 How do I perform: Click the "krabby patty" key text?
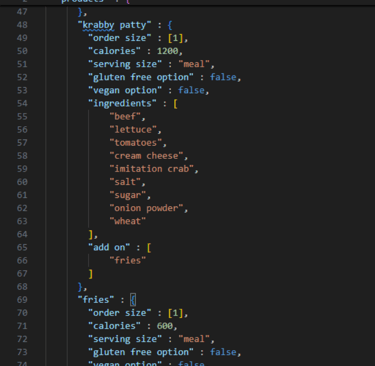point(114,25)
